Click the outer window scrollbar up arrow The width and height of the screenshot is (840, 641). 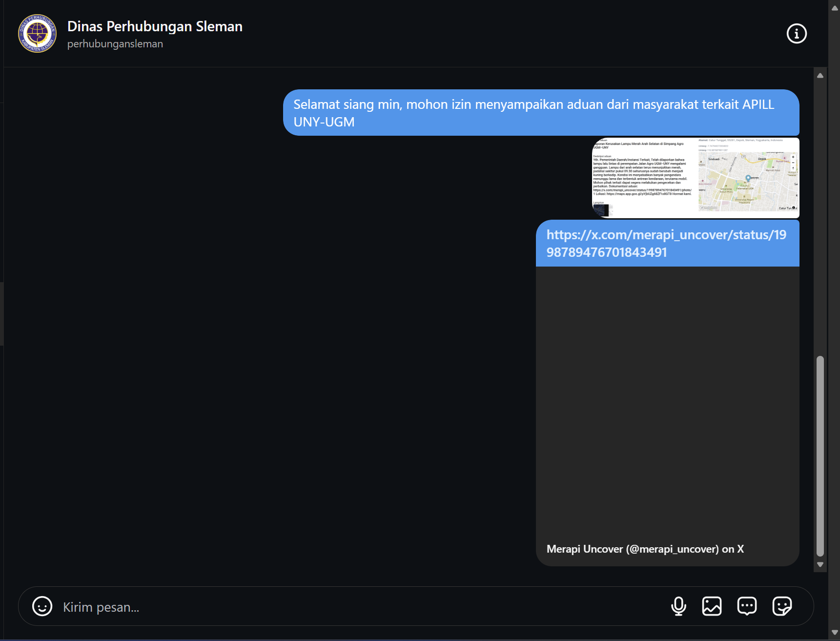[x=835, y=8]
